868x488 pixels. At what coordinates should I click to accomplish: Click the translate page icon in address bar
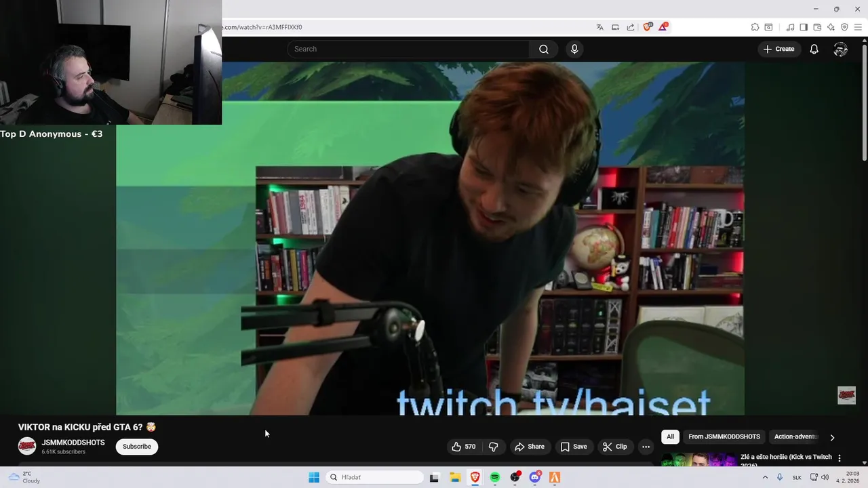point(599,27)
